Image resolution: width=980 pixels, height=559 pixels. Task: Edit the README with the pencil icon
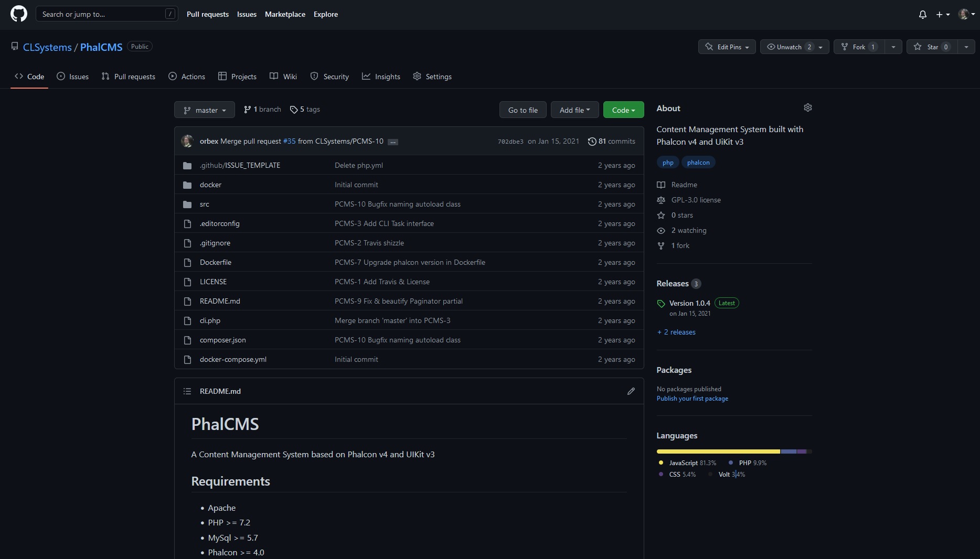pos(631,391)
